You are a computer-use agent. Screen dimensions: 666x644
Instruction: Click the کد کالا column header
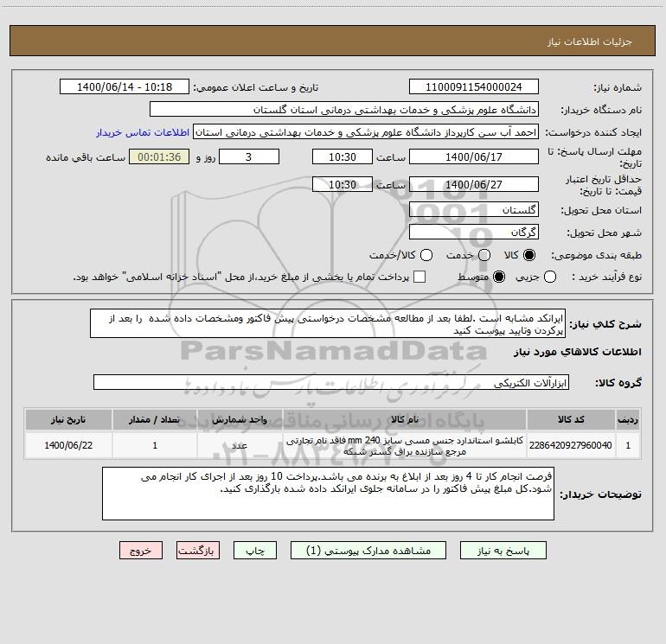coord(571,419)
